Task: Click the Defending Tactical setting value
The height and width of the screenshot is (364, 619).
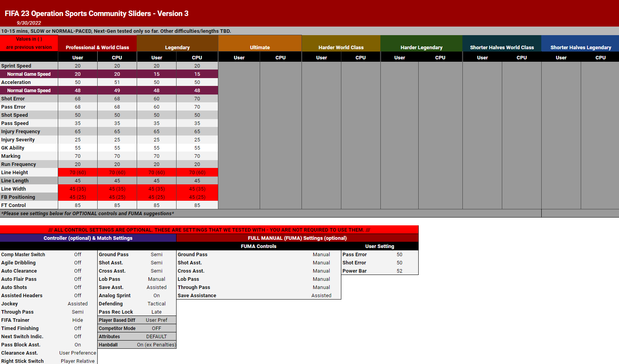Action: pos(156,304)
